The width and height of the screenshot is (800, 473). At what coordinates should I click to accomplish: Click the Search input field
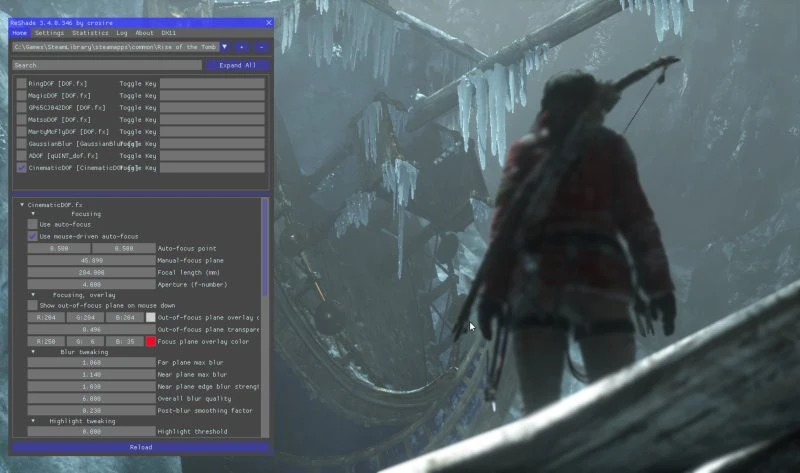(107, 65)
